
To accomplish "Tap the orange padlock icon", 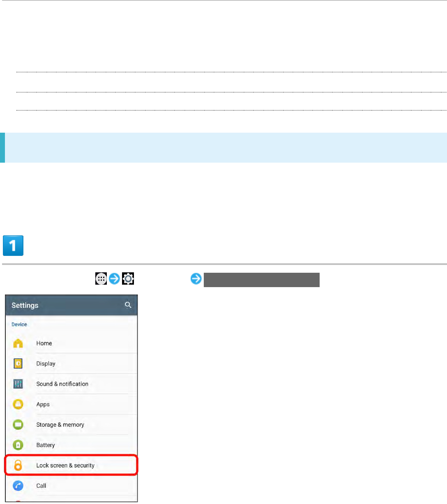I will pyautogui.click(x=18, y=465).
